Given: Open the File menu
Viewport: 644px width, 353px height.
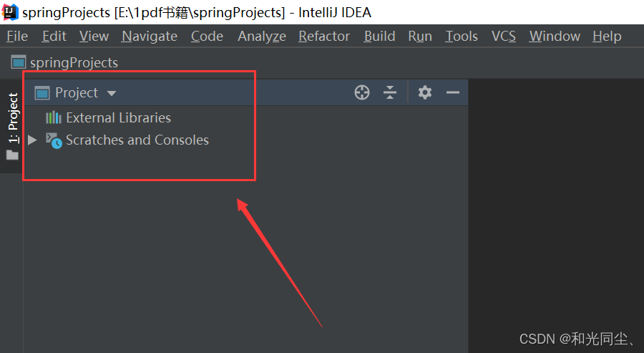Looking at the screenshot, I should point(17,37).
